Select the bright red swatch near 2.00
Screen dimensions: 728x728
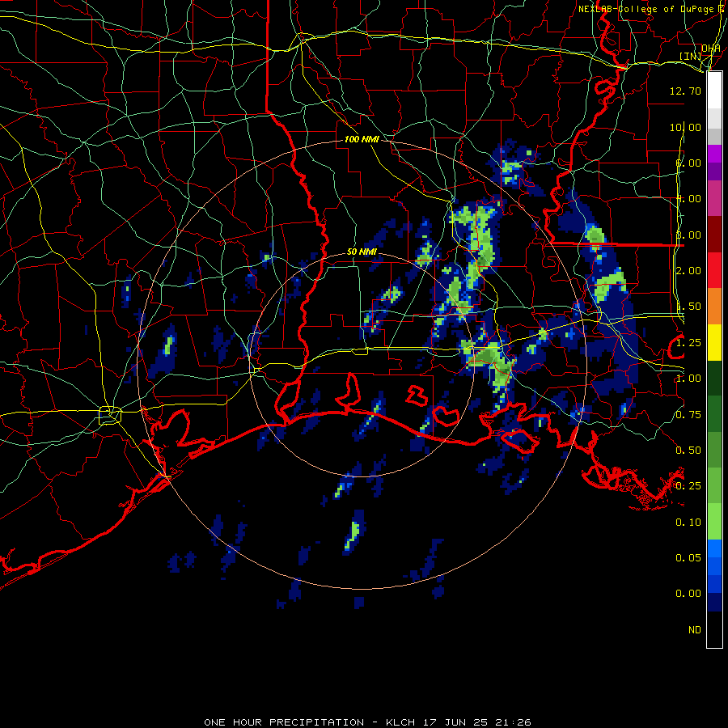click(x=714, y=271)
